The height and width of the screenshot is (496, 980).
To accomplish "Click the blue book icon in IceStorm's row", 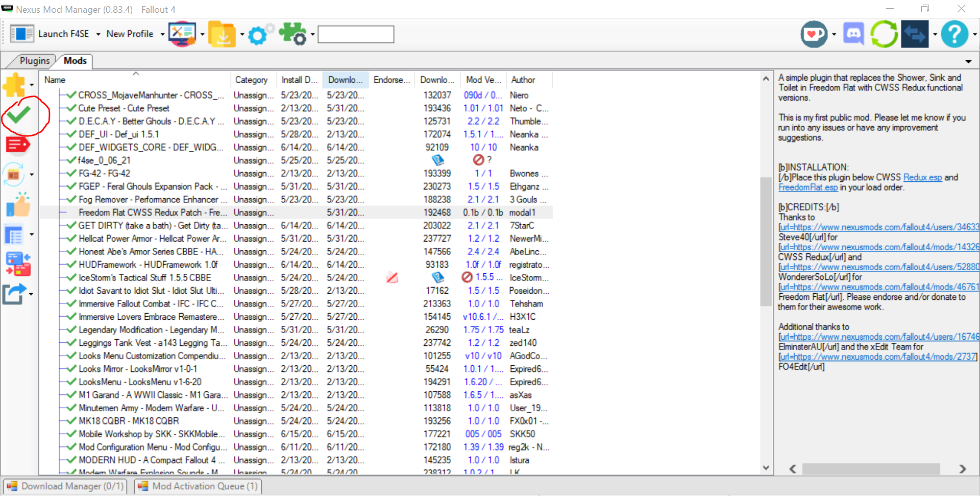I will (x=437, y=278).
